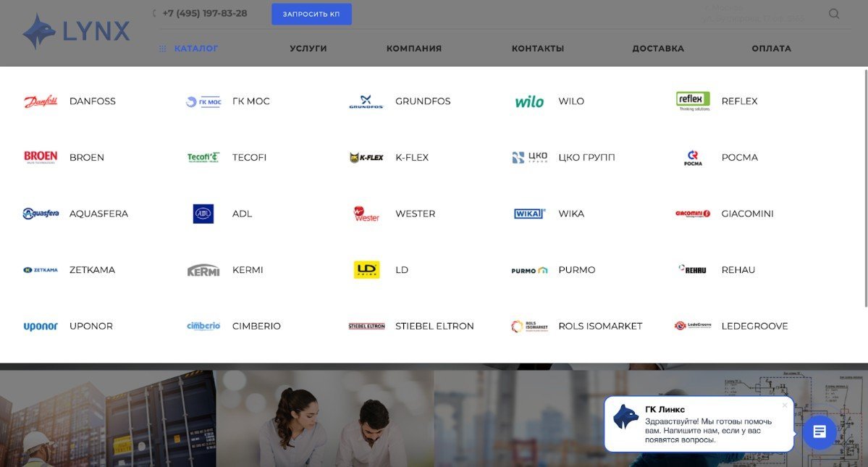Image resolution: width=868 pixels, height=467 pixels.
Task: Open the ЦКО ГРУПП brand link text
Action: 587,158
